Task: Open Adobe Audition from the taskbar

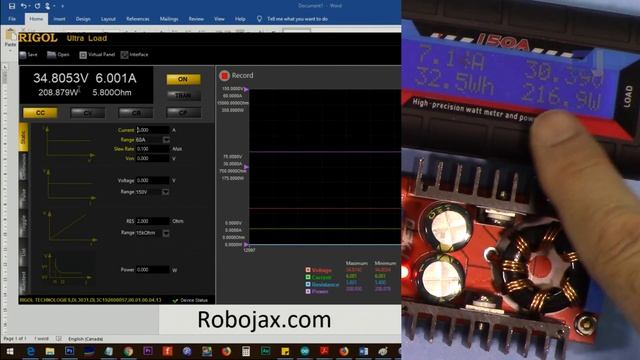Action: [x=265, y=351]
